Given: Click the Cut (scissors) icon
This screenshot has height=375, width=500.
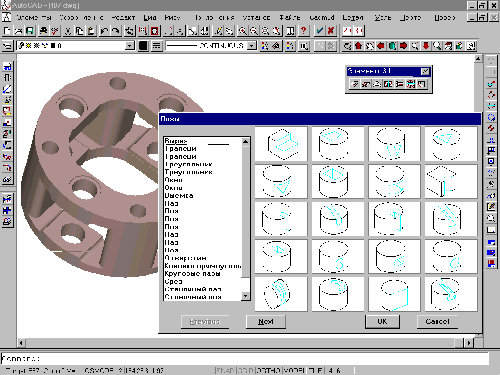Looking at the screenshot, I should 68,31.
